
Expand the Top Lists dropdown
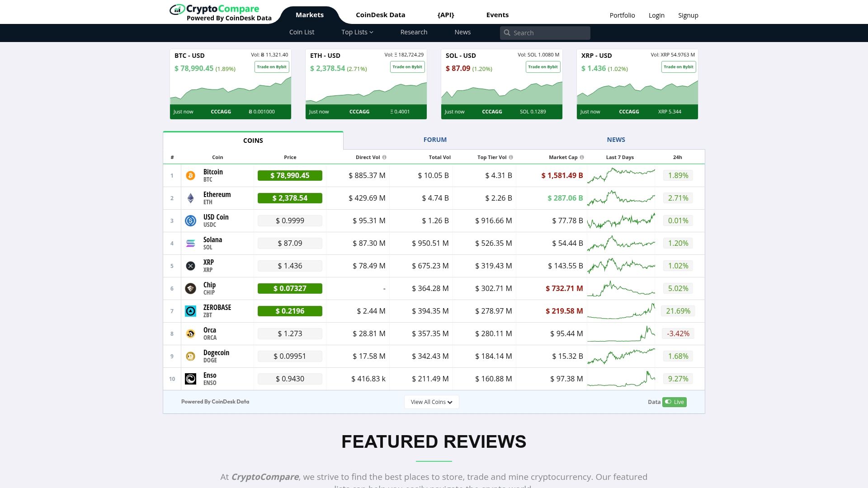(357, 33)
